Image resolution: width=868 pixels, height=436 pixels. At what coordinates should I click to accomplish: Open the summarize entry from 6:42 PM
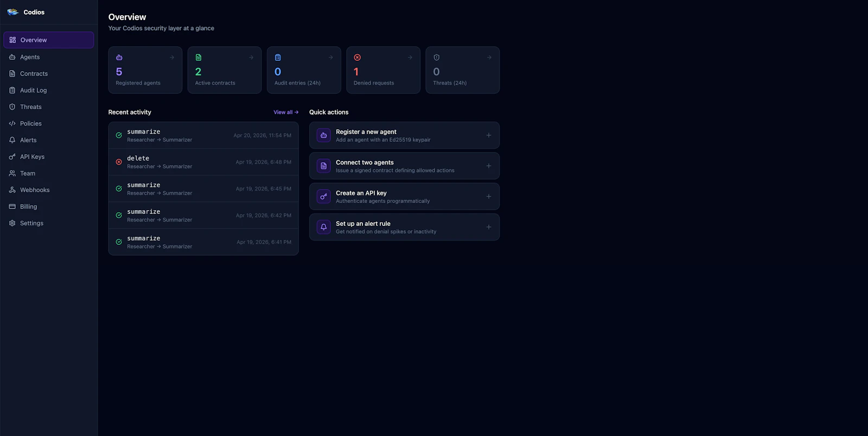pyautogui.click(x=203, y=215)
